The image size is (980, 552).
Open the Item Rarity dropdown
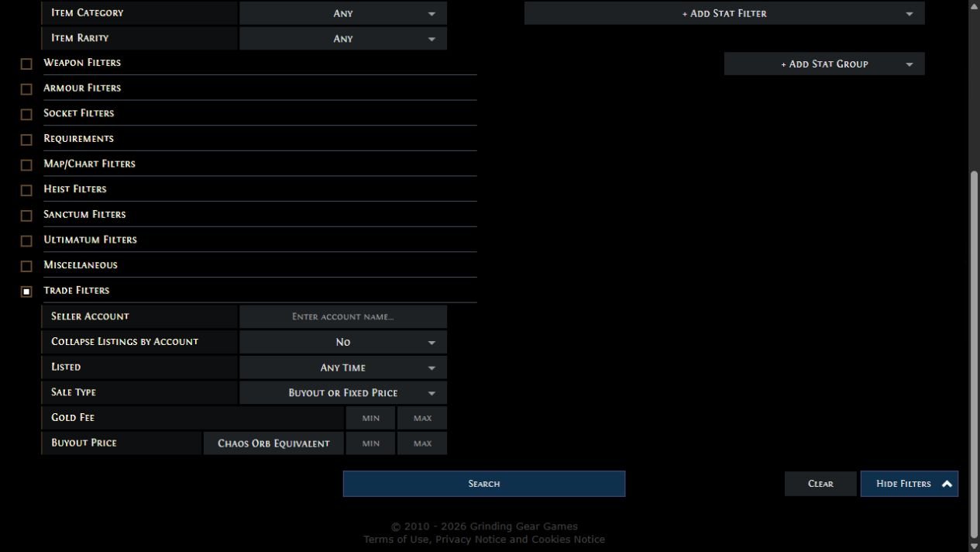point(343,39)
